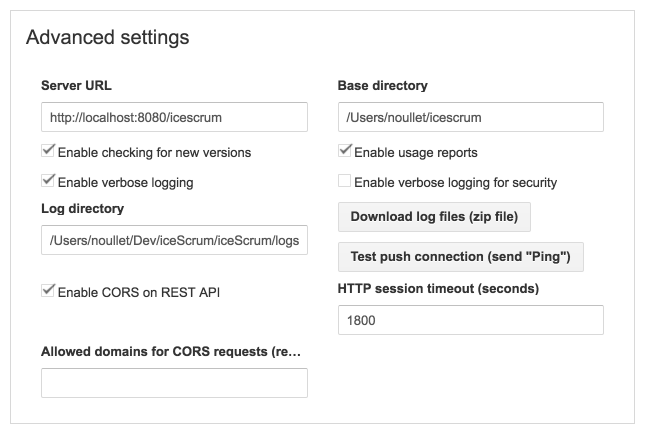The height and width of the screenshot is (433, 650).
Task: Click the 'Enable CORS on REST API' label text
Action: coord(139,292)
